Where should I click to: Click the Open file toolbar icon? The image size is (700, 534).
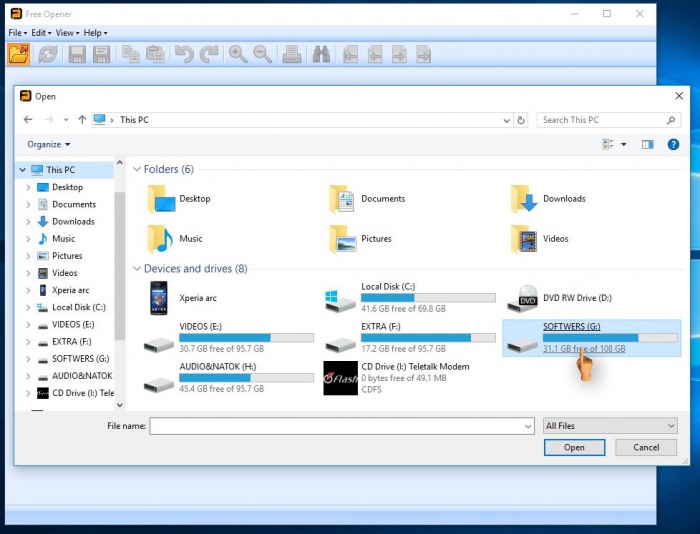coord(18,54)
